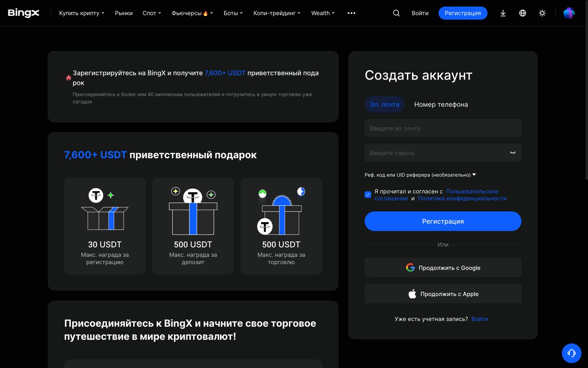
Task: Open the language globe icon
Action: [x=522, y=13]
